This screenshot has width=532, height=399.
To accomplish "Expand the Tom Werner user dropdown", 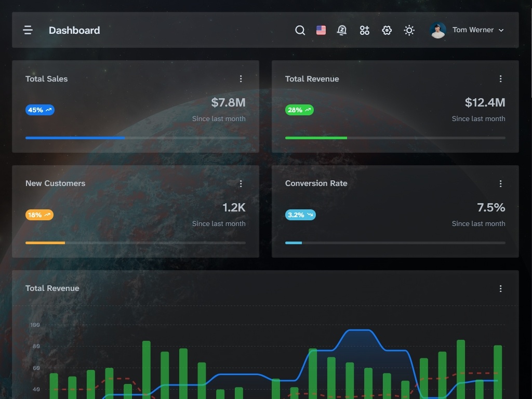I will 501,30.
